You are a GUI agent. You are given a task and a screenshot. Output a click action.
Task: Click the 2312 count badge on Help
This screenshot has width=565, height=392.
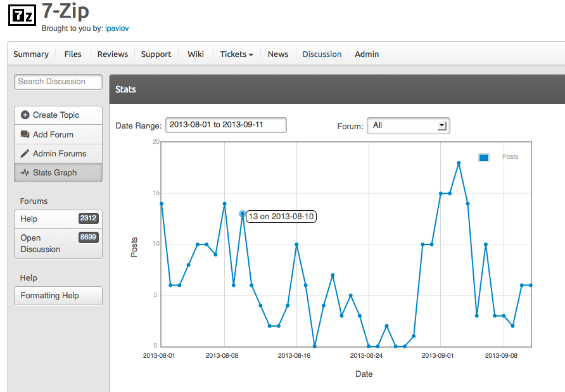pos(89,218)
